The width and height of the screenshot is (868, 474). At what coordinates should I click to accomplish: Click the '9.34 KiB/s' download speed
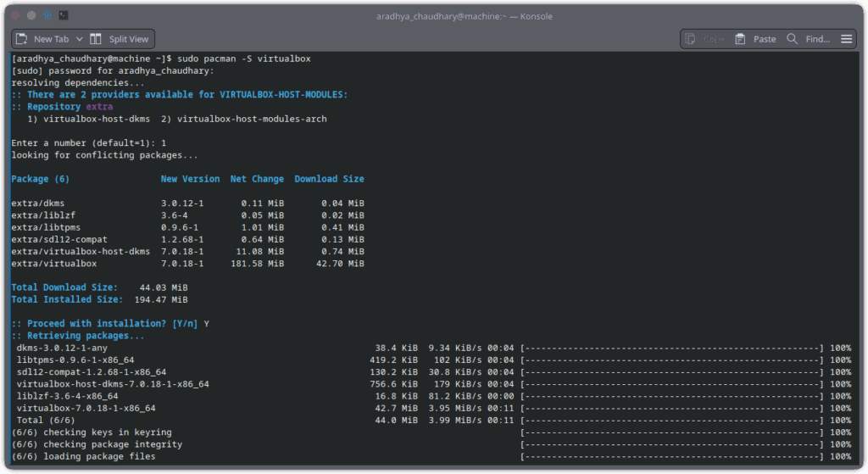click(454, 349)
